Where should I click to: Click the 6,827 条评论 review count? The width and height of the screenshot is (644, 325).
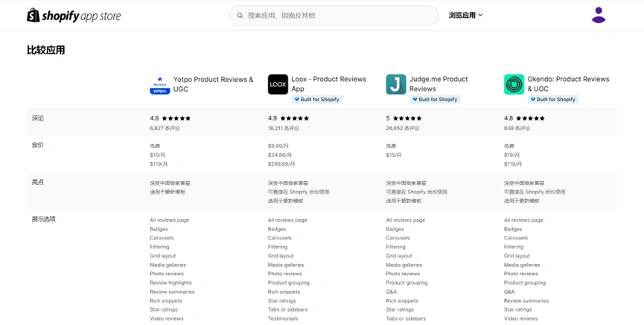click(x=165, y=128)
